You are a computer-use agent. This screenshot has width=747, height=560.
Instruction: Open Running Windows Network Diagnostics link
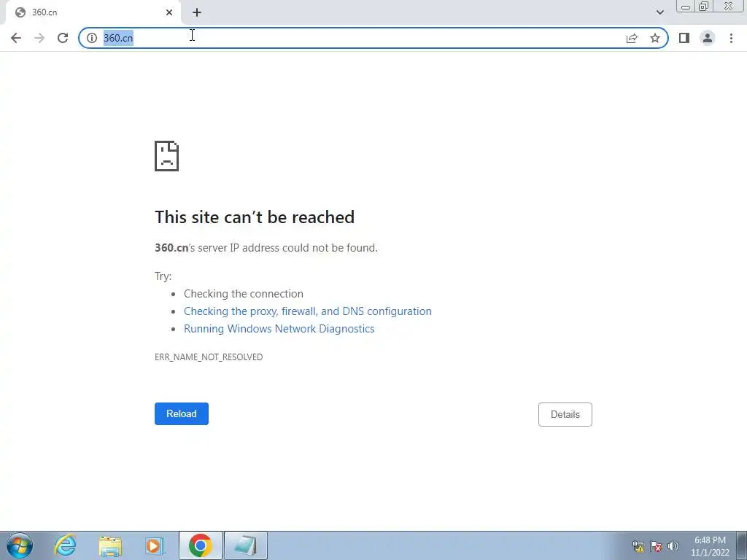click(x=279, y=329)
